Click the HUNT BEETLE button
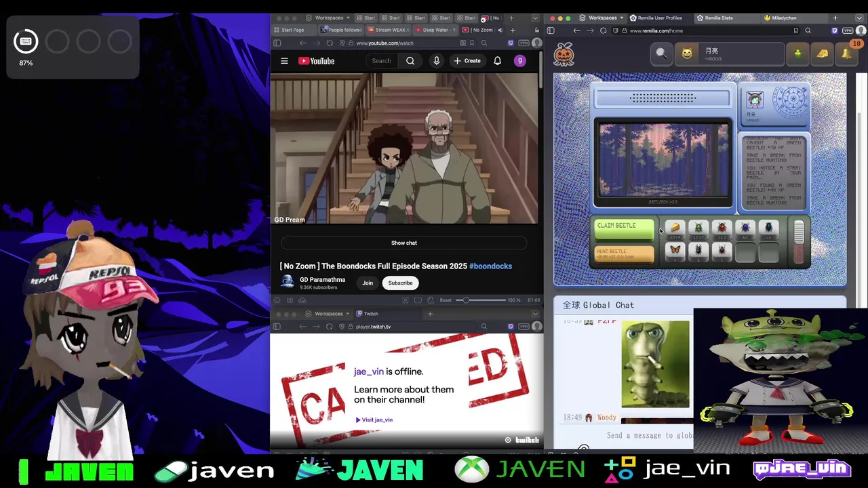 pos(624,254)
